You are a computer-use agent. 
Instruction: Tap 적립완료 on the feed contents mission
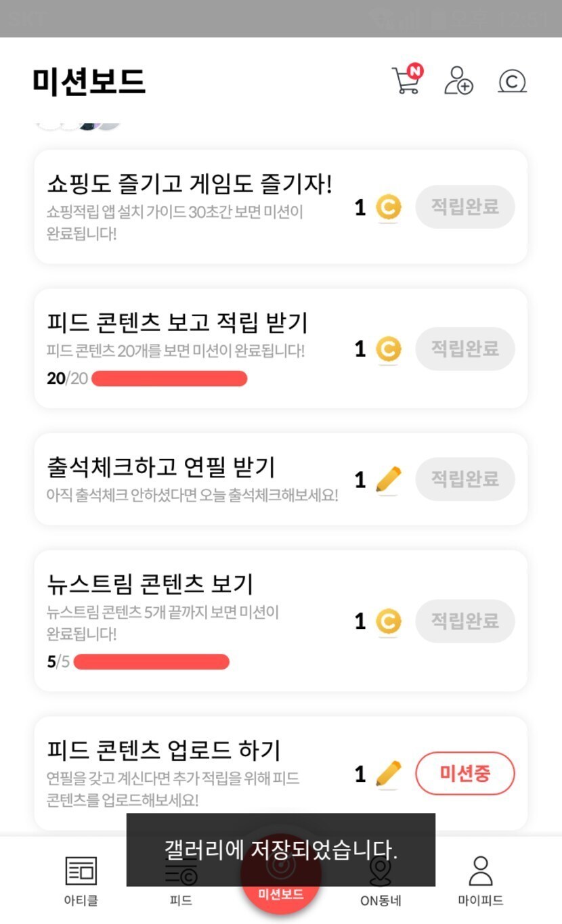[465, 349]
